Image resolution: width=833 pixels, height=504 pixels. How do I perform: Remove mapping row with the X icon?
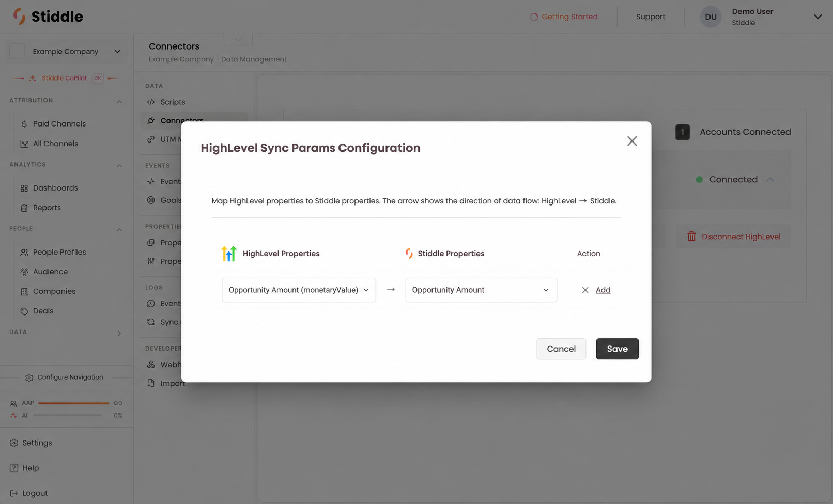coord(585,290)
